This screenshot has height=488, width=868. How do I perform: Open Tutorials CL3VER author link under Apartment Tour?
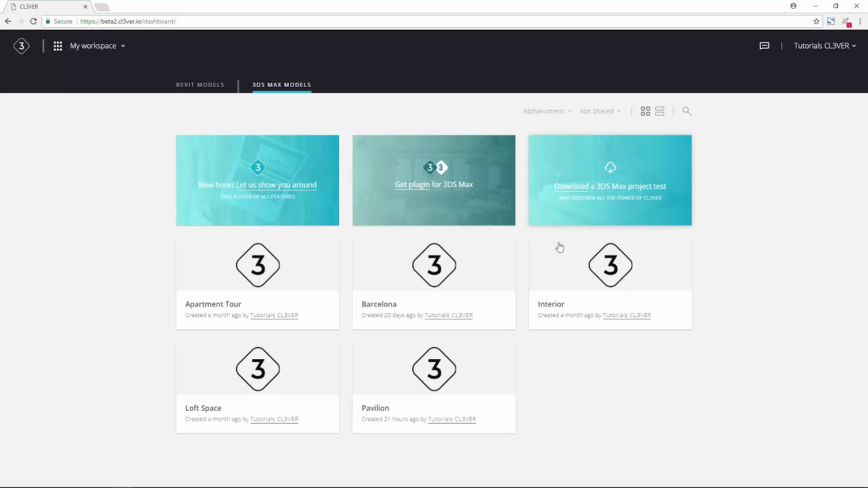tap(274, 315)
